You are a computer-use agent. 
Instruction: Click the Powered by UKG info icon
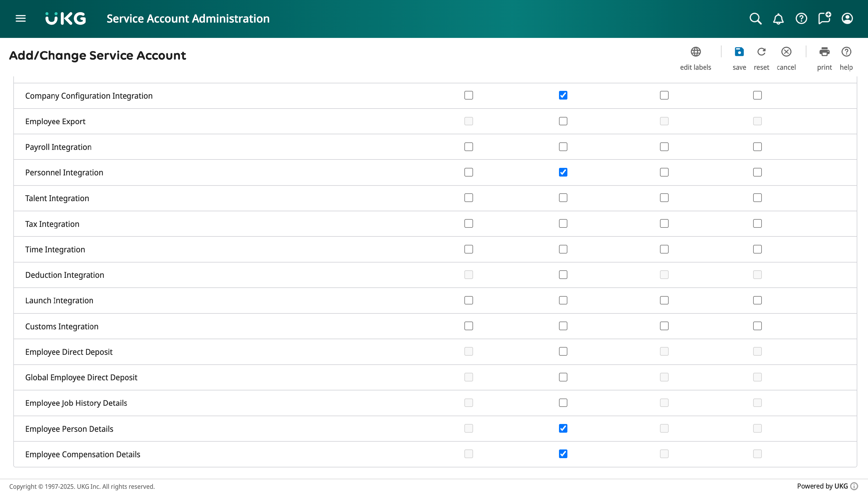[x=854, y=486]
